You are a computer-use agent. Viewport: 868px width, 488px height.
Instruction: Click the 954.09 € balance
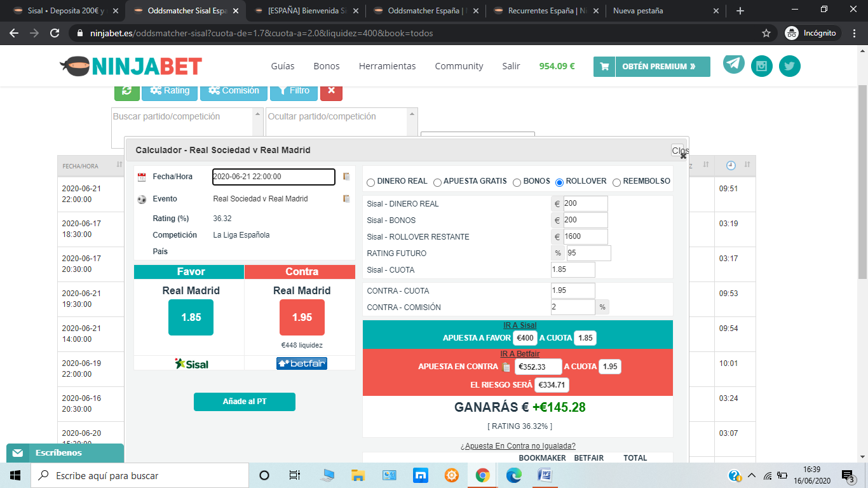click(557, 66)
